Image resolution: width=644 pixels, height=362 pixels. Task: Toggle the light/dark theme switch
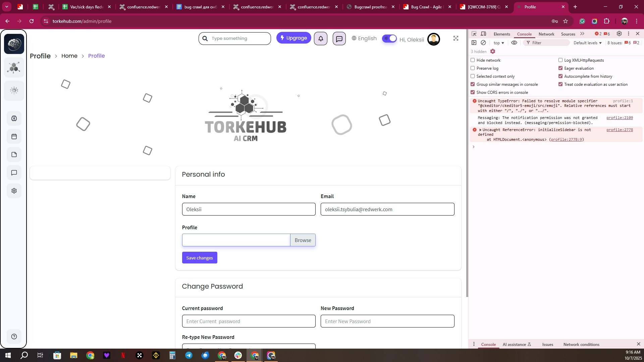pos(389,39)
